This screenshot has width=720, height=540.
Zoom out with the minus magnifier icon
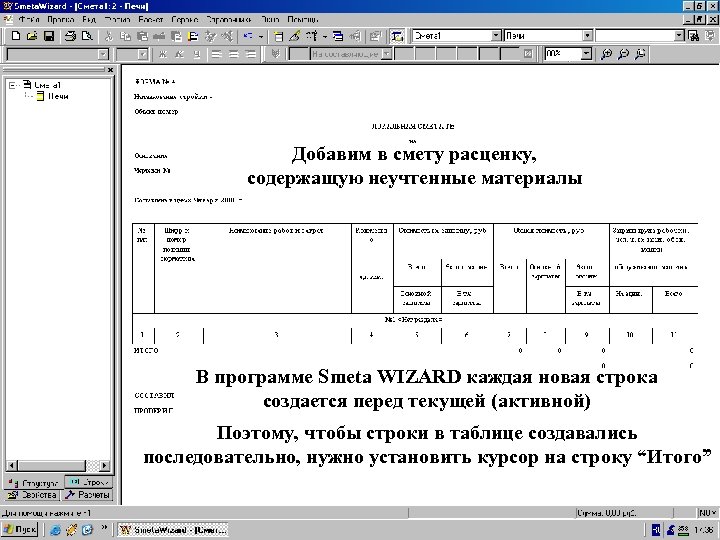(x=623, y=54)
